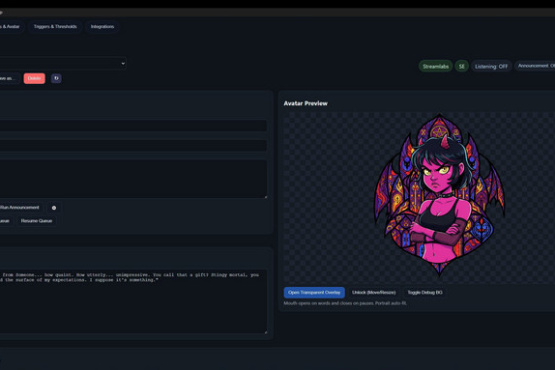Click the response text area with the 'unimpressive' message
The width and height of the screenshot is (555, 370).
click(x=133, y=302)
